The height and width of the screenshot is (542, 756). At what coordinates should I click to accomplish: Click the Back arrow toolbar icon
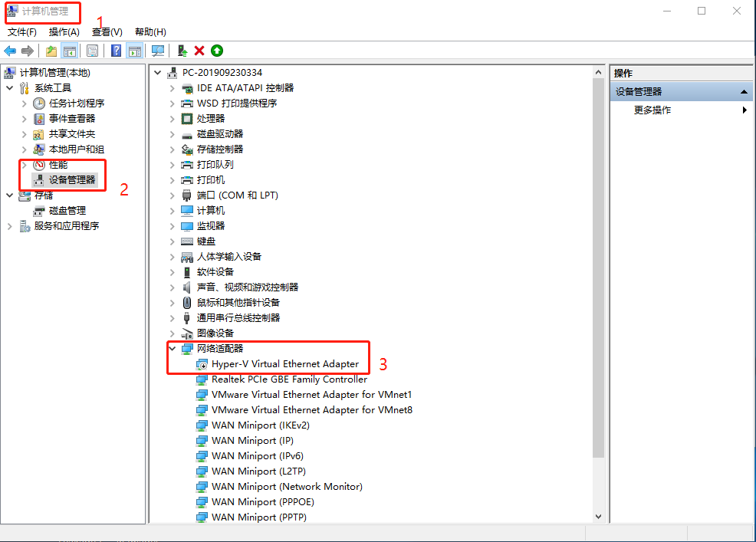pos(10,51)
